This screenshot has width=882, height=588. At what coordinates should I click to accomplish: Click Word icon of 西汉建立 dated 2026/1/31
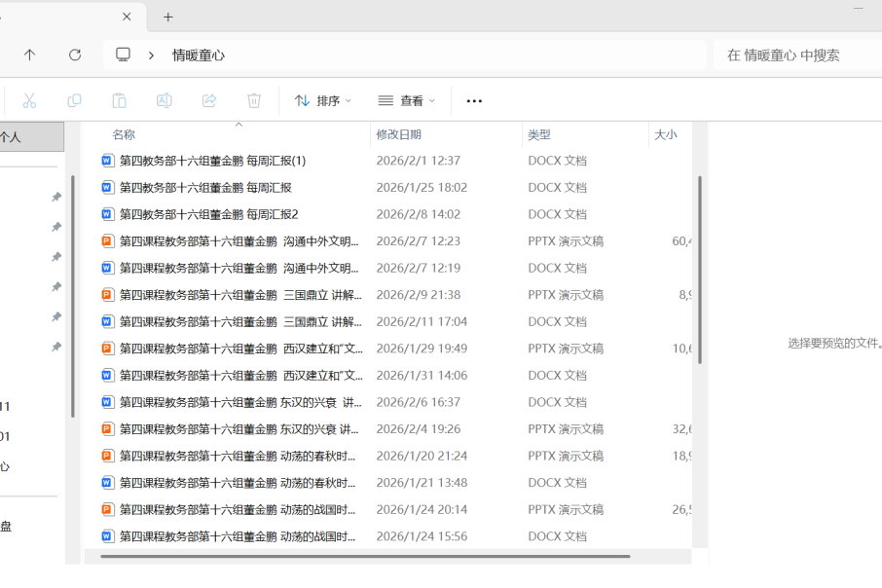(x=107, y=376)
